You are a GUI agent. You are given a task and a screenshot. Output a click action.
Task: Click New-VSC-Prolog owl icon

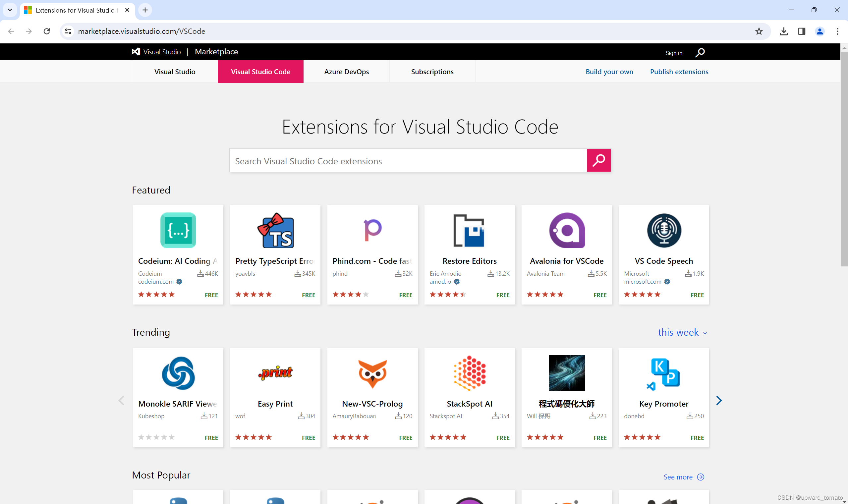(372, 373)
